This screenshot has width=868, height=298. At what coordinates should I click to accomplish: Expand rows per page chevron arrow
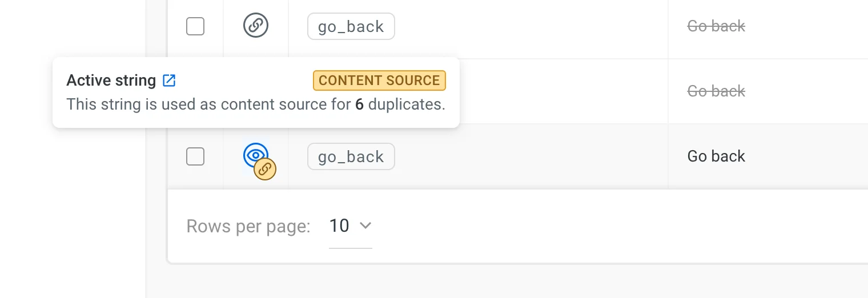[365, 225]
